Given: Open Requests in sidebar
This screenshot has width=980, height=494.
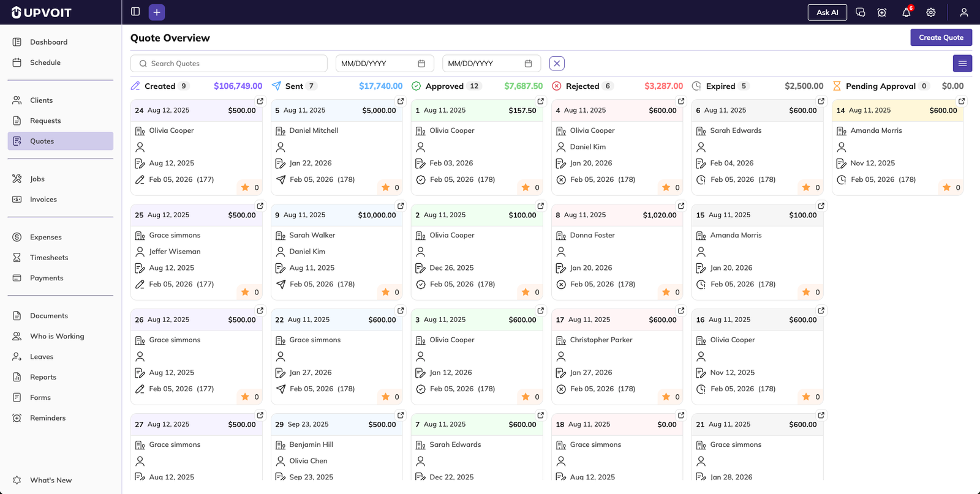Looking at the screenshot, I should pyautogui.click(x=61, y=121).
